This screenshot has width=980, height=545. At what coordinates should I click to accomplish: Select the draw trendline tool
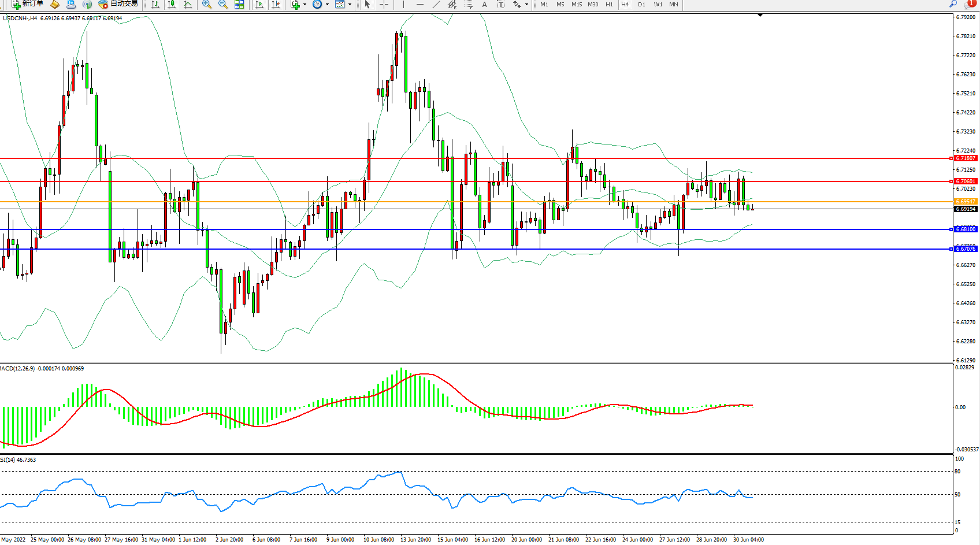pos(436,5)
